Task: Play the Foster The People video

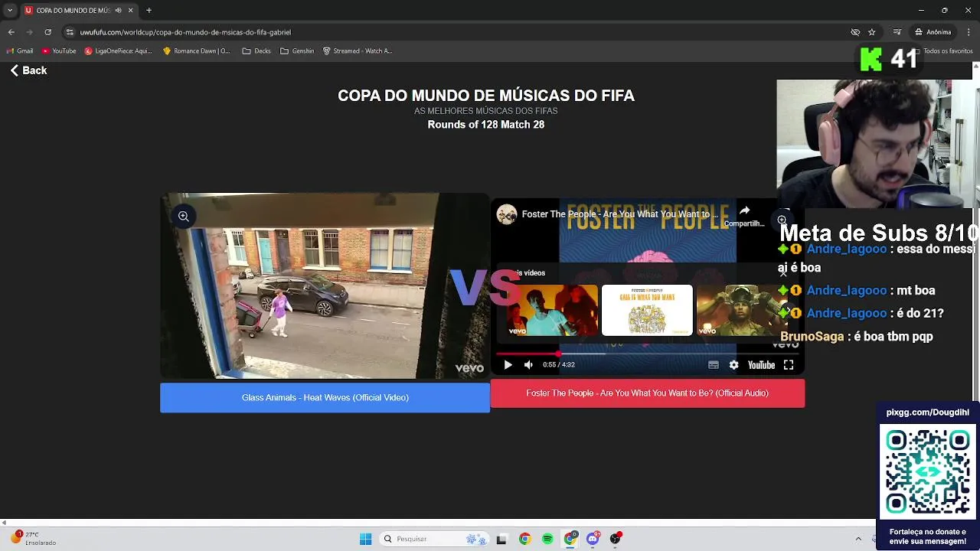Action: point(508,365)
